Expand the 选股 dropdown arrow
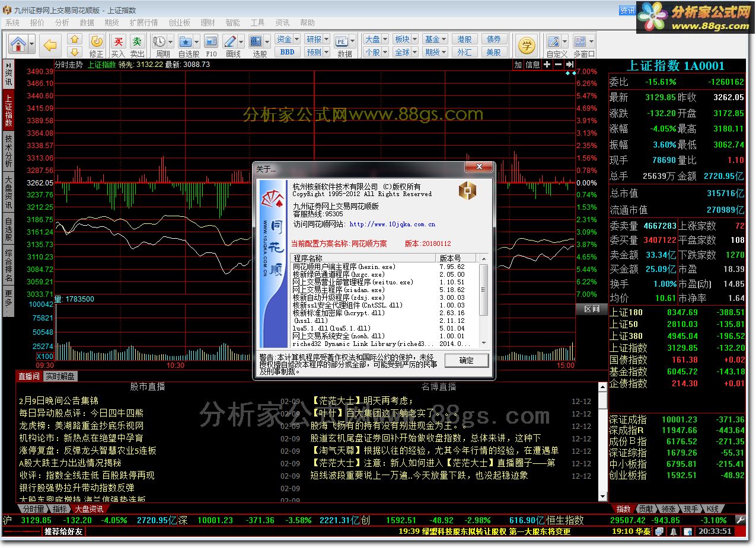Viewport: 756px width, 548px height. pos(267,41)
